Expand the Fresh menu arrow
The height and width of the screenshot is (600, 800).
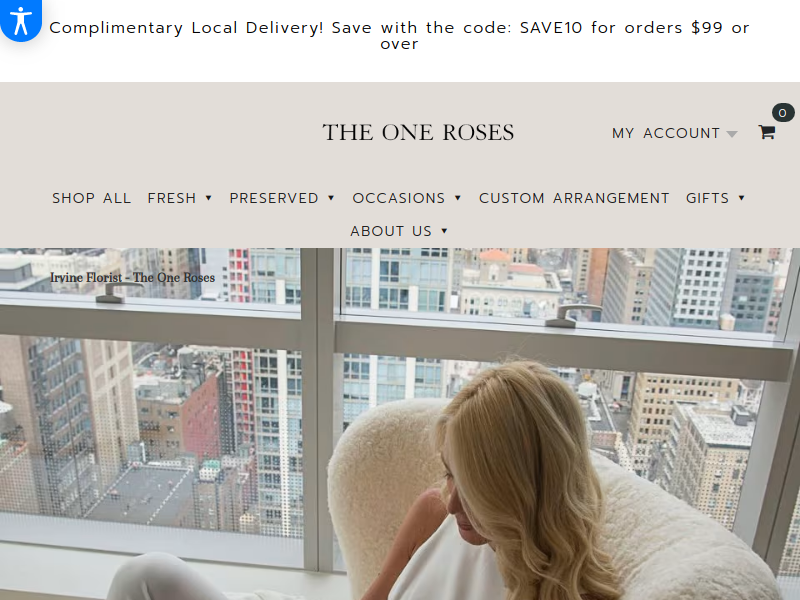tap(208, 198)
